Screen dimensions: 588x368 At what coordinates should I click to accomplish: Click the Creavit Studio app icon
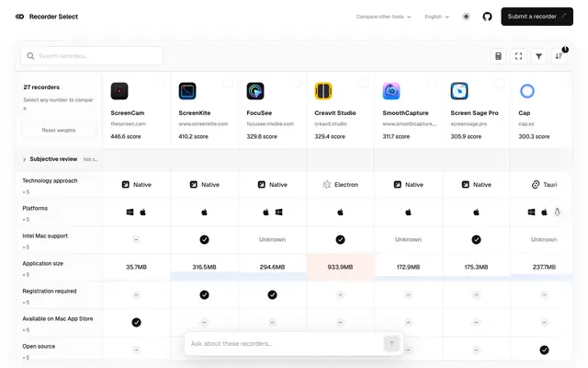pyautogui.click(x=323, y=91)
